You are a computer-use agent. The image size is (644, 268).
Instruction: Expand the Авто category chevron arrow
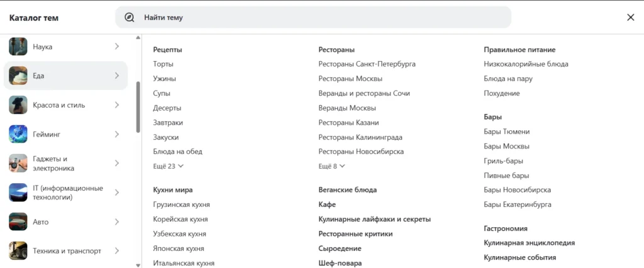pos(117,221)
